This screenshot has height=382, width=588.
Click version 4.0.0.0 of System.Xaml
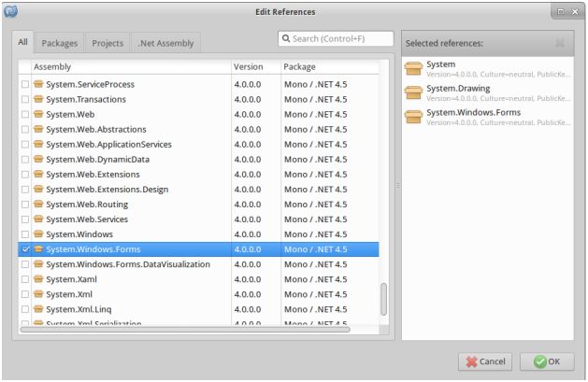point(248,279)
